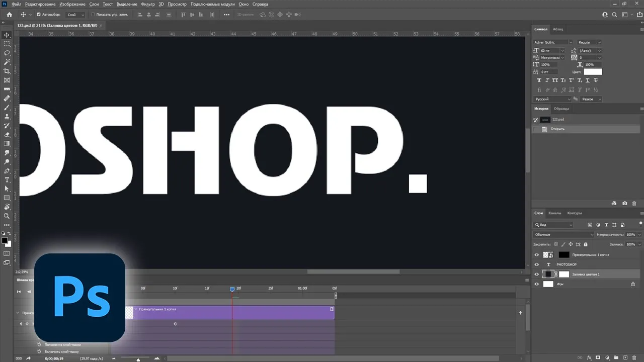This screenshot has height=362, width=644.
Task: Click the purple Прямоугольник 1 копия clip
Action: pyautogui.click(x=230, y=312)
